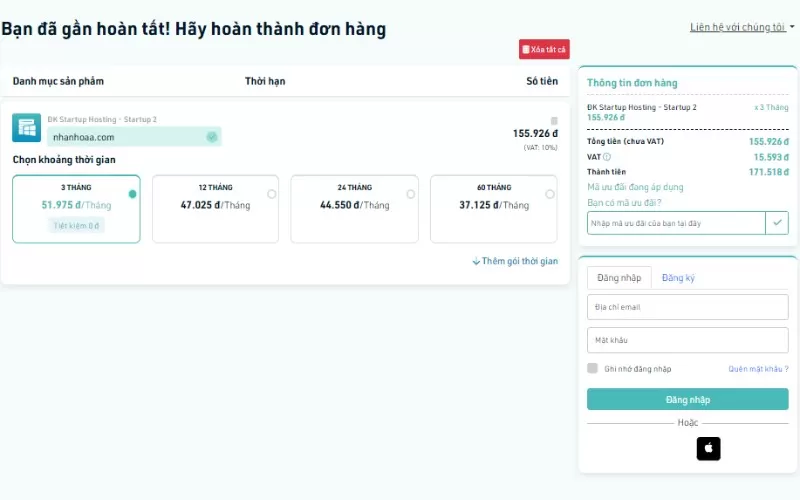
Task: Select the 3 Tháng billing period
Action: coord(132,194)
